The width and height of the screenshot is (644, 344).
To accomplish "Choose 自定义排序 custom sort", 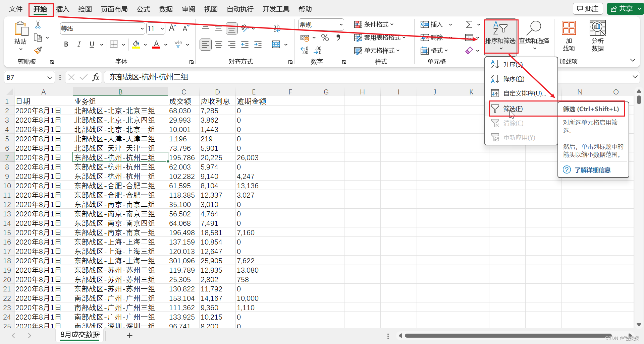I will click(x=521, y=93).
